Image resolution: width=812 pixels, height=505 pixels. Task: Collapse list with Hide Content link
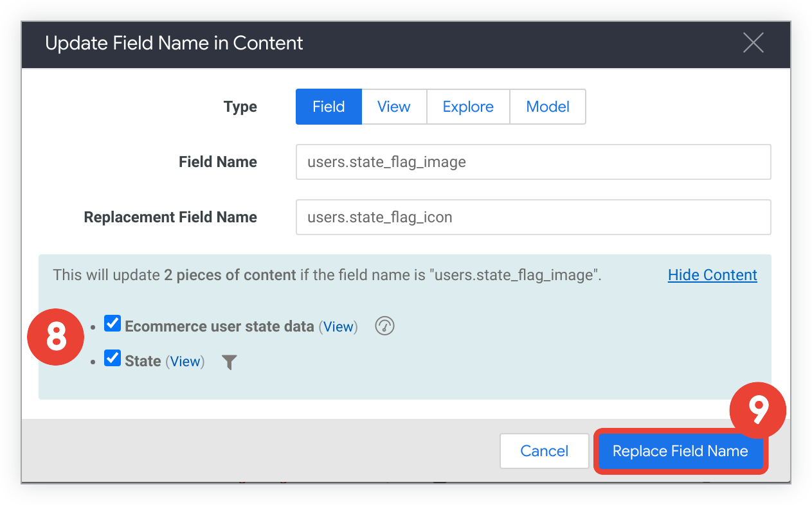(x=712, y=275)
